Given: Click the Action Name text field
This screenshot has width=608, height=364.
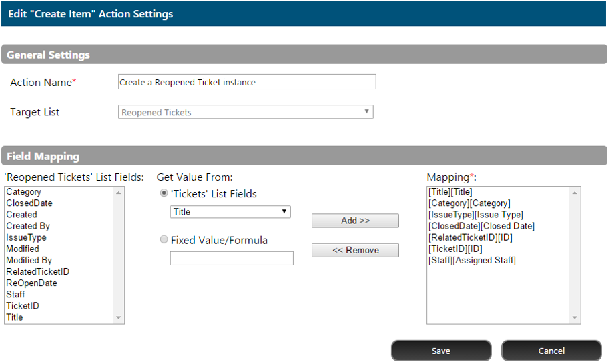Looking at the screenshot, I should [x=247, y=82].
